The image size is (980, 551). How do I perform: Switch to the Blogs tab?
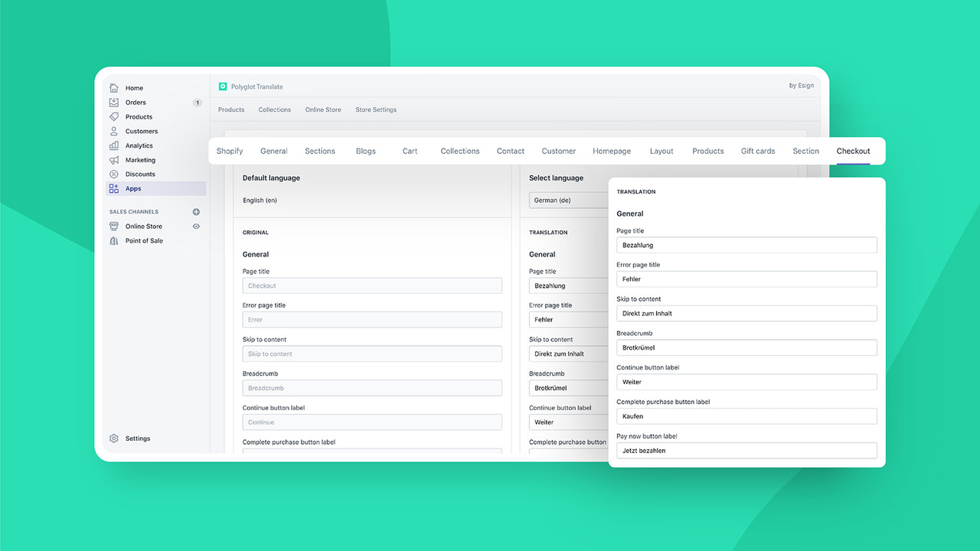coord(366,151)
